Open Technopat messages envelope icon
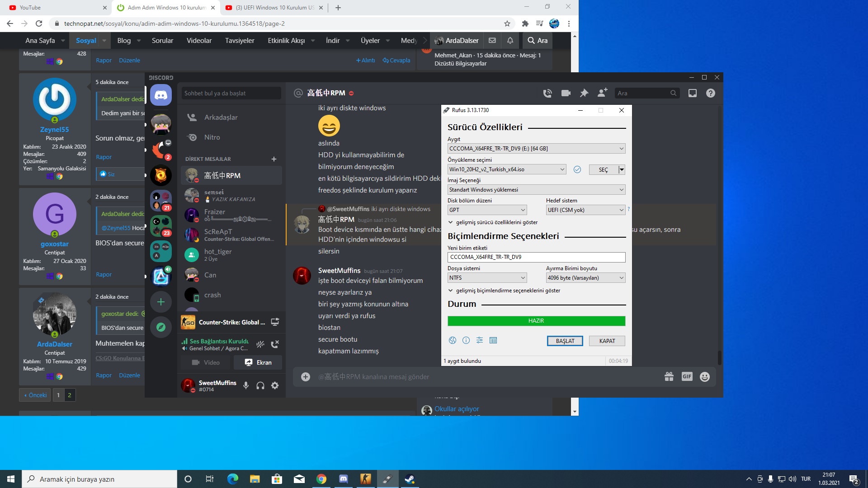This screenshot has width=868, height=488. pos(492,41)
